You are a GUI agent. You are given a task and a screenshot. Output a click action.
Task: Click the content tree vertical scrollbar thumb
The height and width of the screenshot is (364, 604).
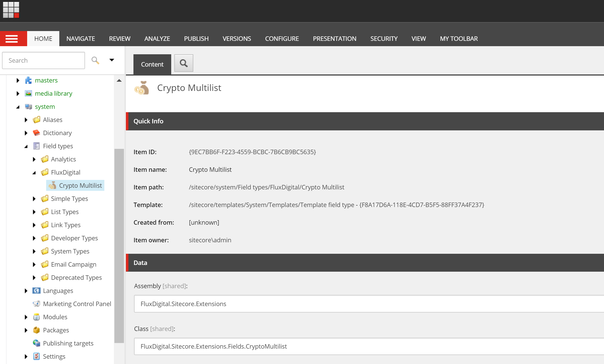coord(119,246)
